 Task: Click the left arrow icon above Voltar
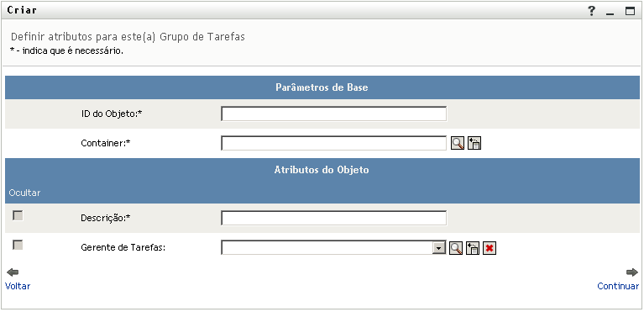tap(13, 272)
